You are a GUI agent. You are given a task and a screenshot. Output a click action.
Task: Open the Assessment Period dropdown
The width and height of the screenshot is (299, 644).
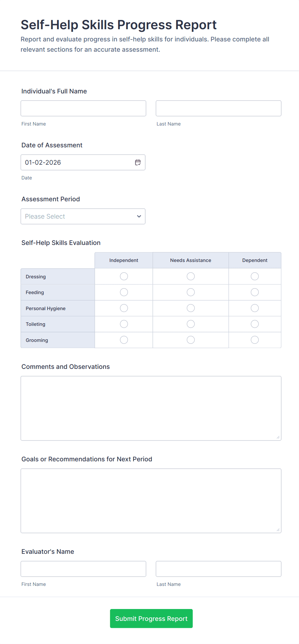[83, 216]
